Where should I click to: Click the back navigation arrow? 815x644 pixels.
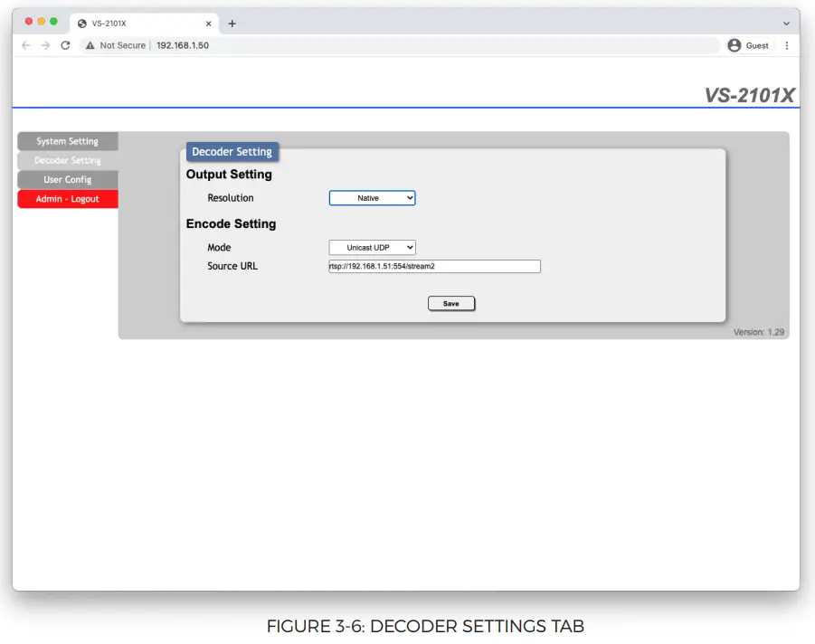(x=26, y=44)
